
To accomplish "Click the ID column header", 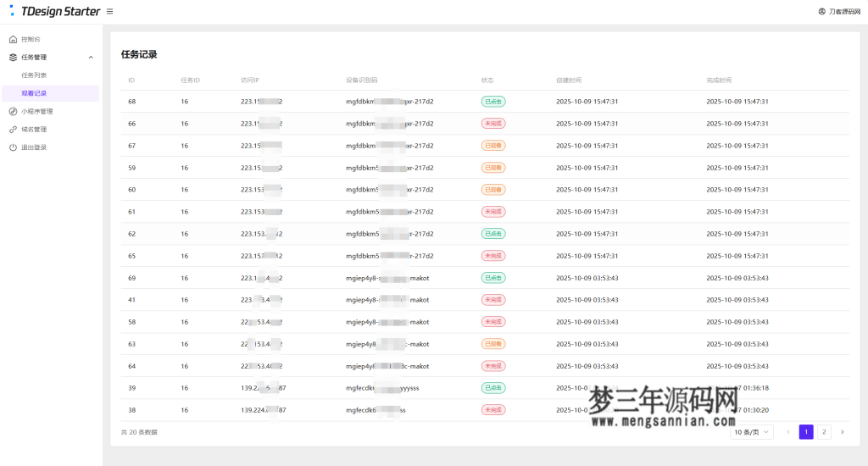I will click(x=131, y=80).
